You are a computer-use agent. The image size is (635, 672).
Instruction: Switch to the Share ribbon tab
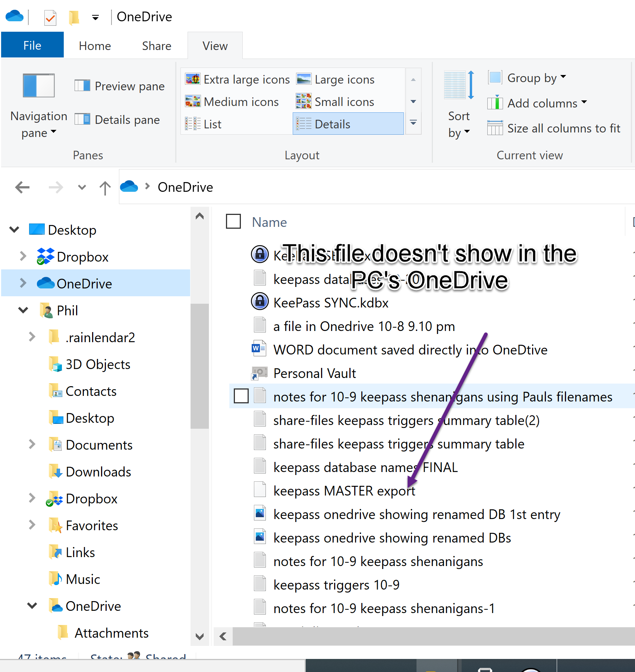tap(157, 46)
